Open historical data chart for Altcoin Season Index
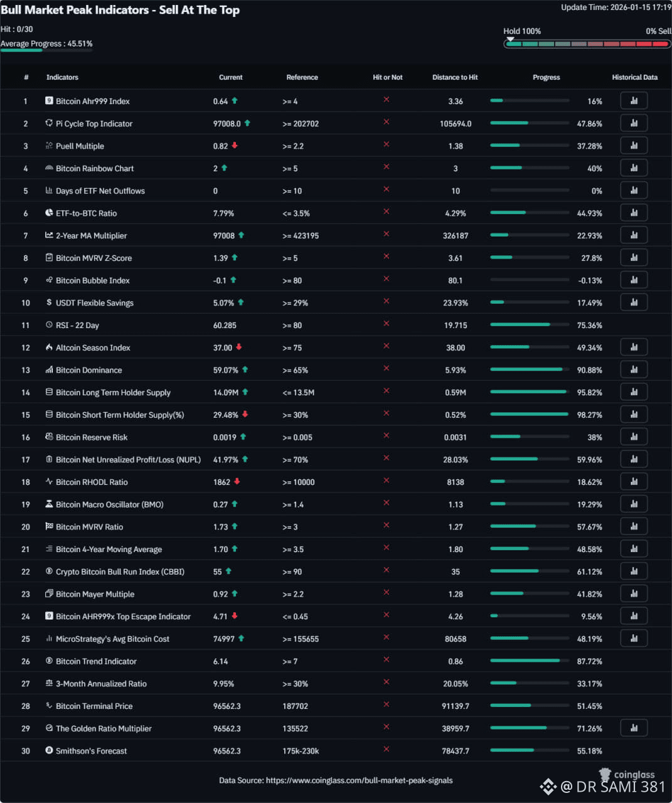Screen dimensions: 672x803 tap(634, 347)
